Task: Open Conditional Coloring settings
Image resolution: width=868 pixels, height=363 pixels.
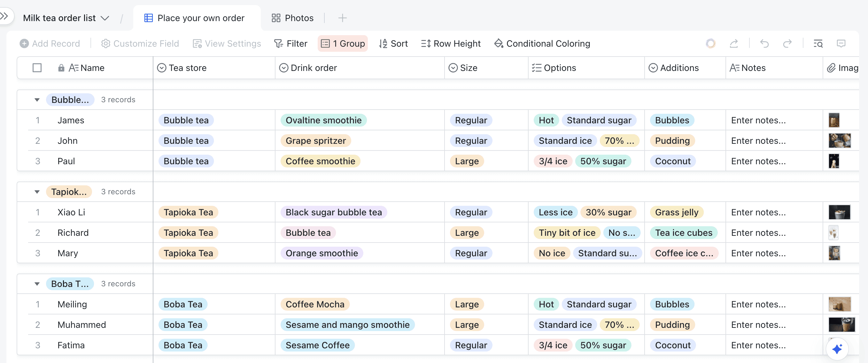Action: (542, 43)
